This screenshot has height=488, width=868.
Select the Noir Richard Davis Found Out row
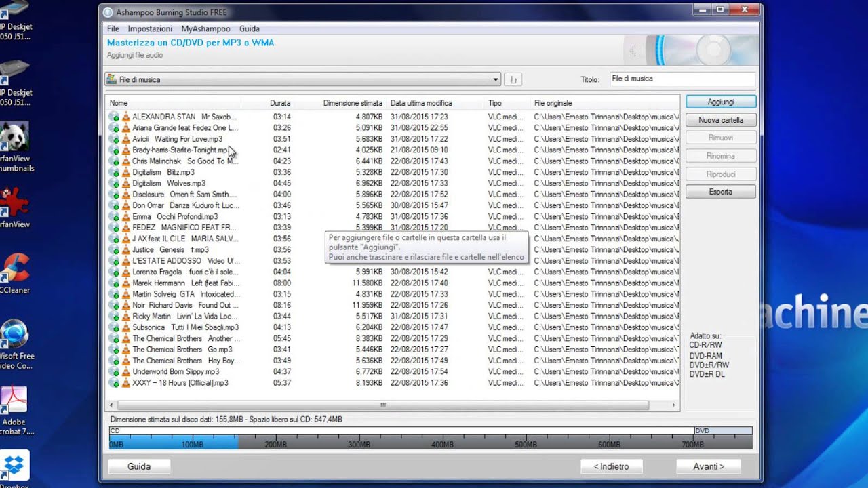393,305
